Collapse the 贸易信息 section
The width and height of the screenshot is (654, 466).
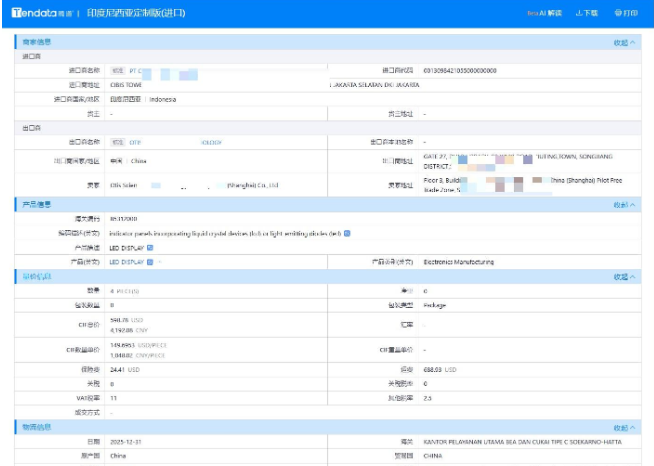(624, 276)
